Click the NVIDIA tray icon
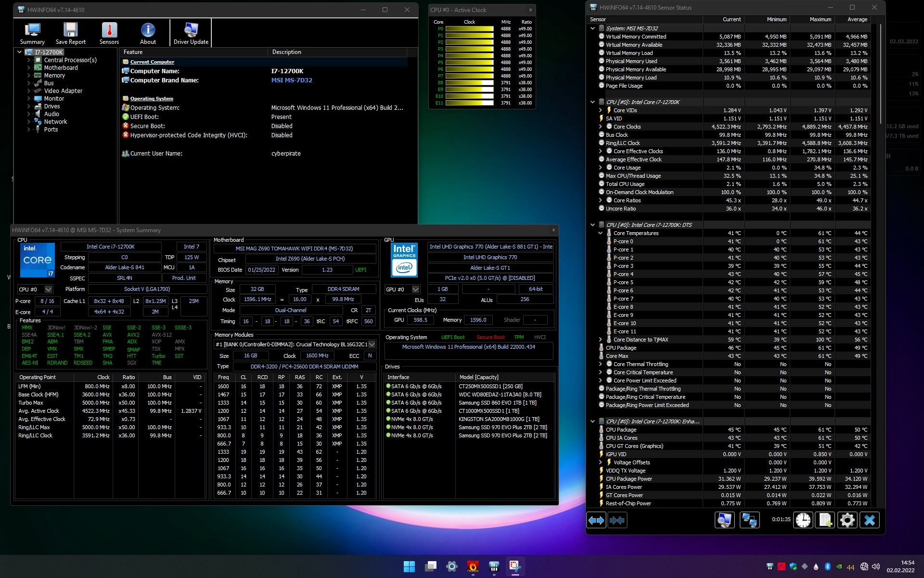The image size is (924, 578). tap(839, 566)
